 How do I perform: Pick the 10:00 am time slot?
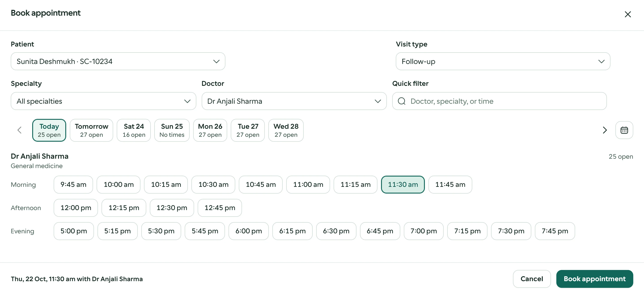point(119,185)
